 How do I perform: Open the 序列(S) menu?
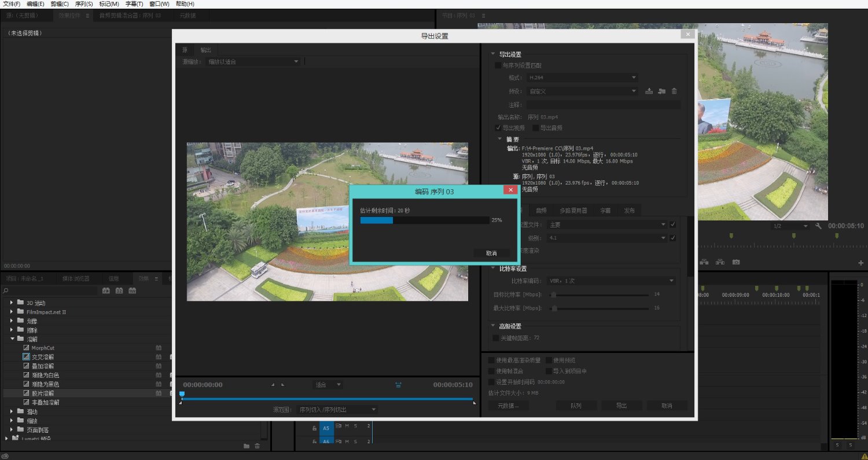pyautogui.click(x=84, y=4)
